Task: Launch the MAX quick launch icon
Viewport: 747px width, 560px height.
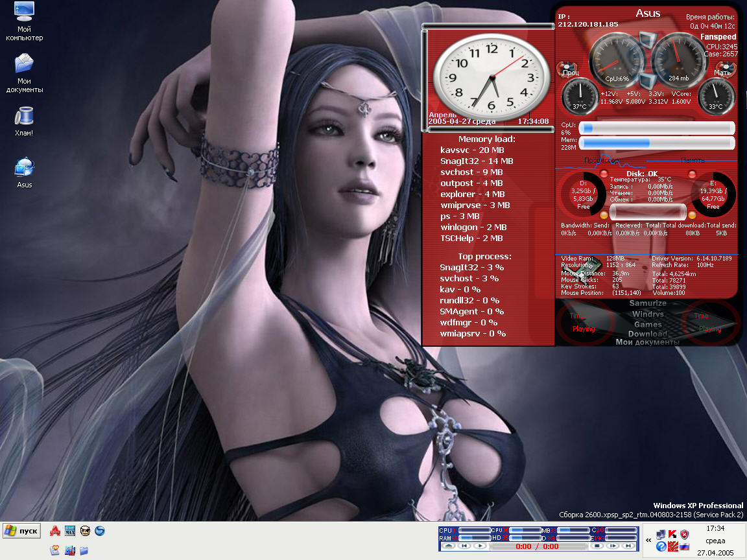Action: pos(70,530)
